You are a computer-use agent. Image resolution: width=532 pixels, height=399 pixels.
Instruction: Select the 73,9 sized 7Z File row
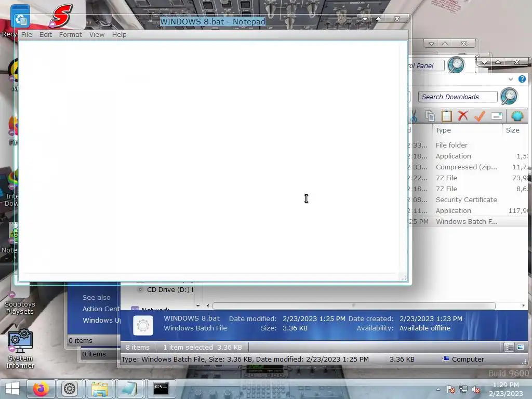[468, 178]
